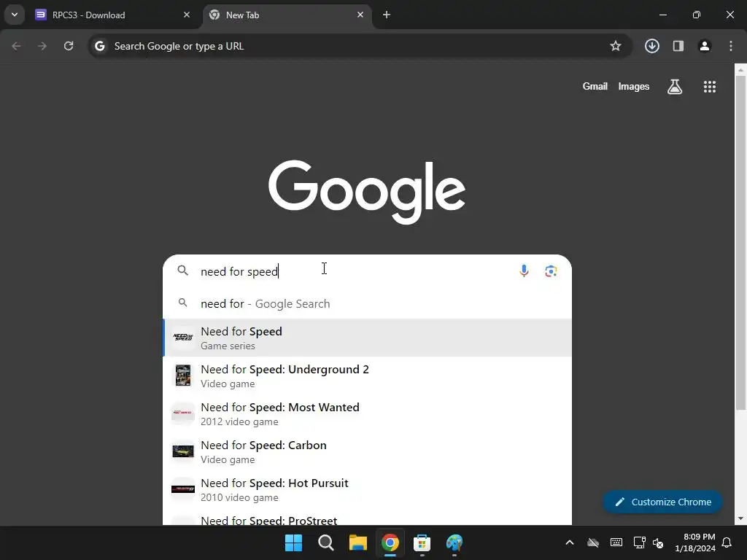Open the Windows Start menu

tap(293, 542)
